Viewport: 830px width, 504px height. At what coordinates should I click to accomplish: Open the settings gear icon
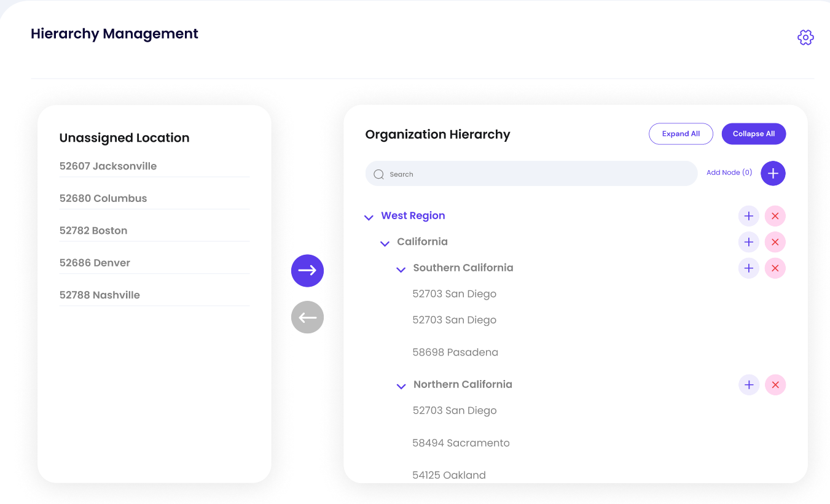click(805, 37)
